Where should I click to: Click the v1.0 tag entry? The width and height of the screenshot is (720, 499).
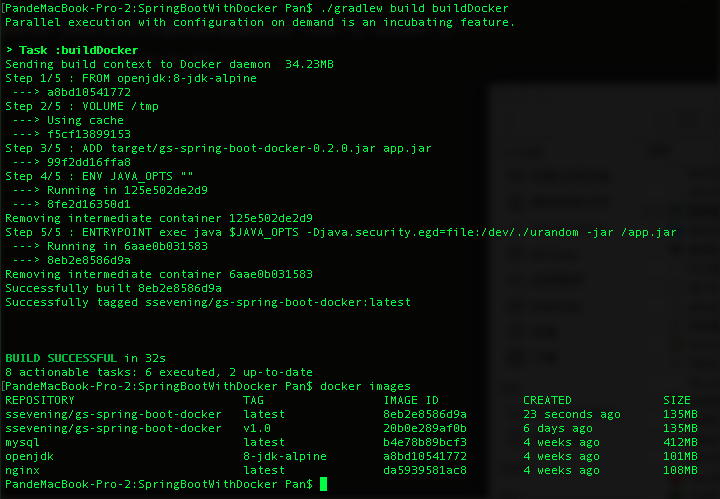pyautogui.click(x=257, y=428)
